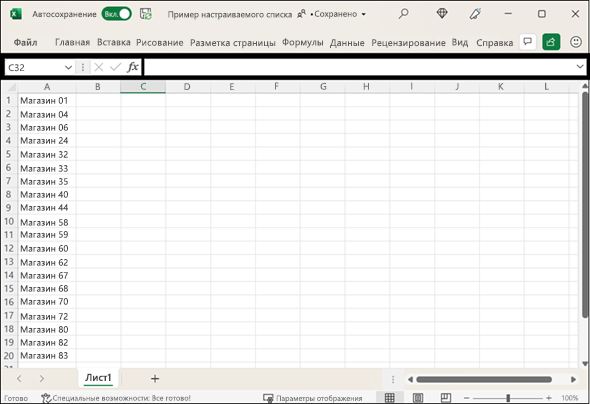Screen dimensions: 590x404
Task: Click the accessibility status Специальные возможности
Action: [x=116, y=398]
